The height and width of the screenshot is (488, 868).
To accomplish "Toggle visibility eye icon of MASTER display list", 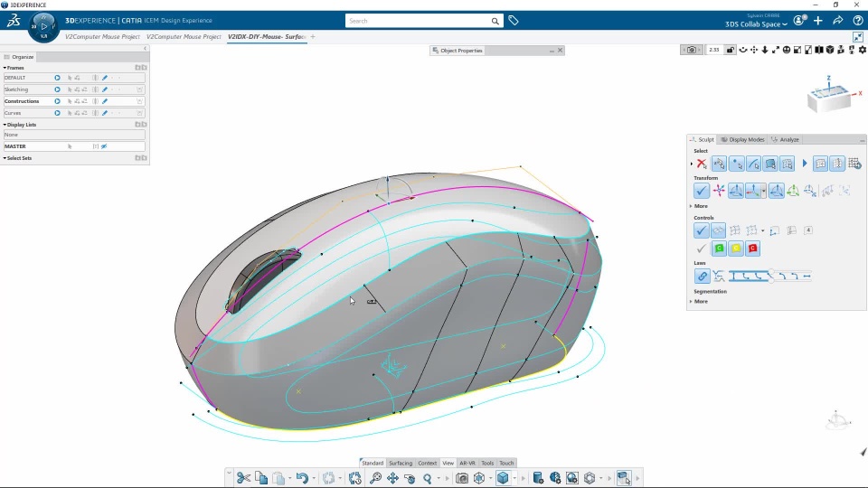I will [x=104, y=146].
